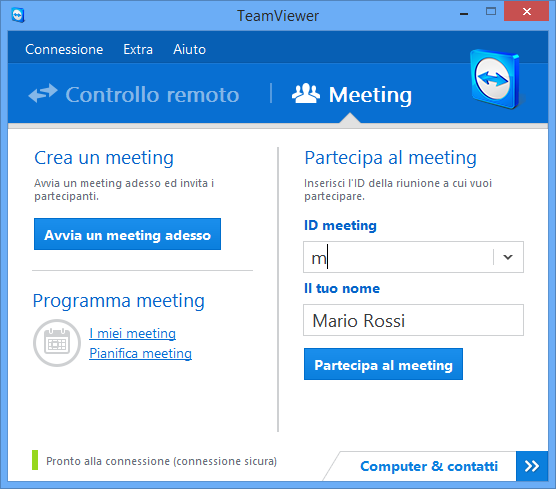Open the I miei meeting link

(133, 333)
